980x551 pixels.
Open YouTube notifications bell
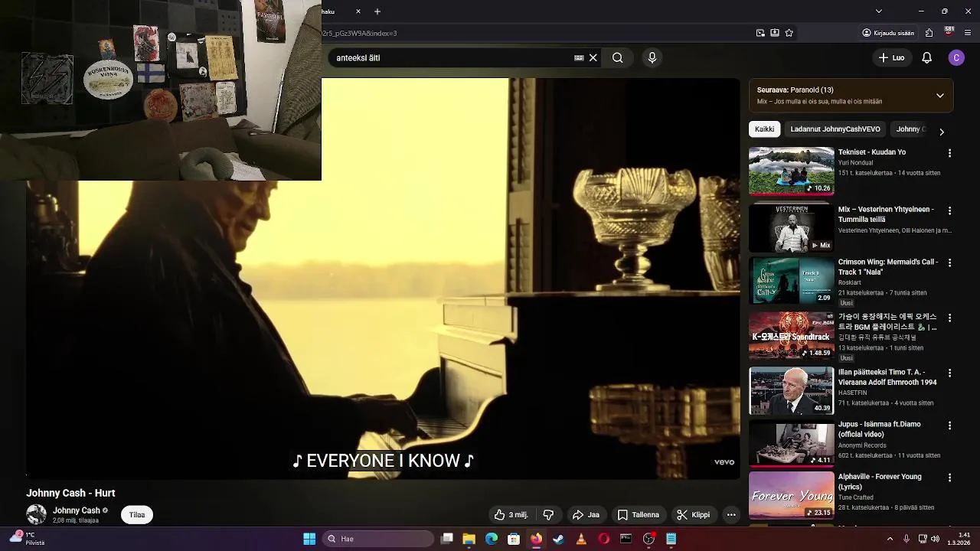(x=926, y=57)
